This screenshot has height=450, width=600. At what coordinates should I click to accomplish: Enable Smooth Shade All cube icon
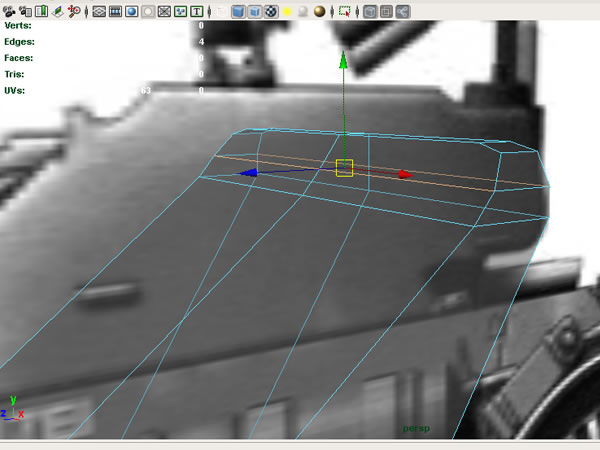point(238,11)
